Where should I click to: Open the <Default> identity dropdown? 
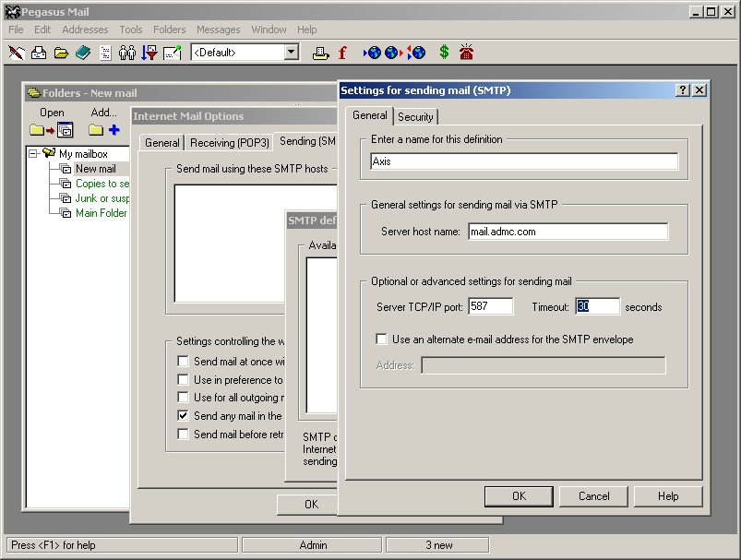click(292, 53)
